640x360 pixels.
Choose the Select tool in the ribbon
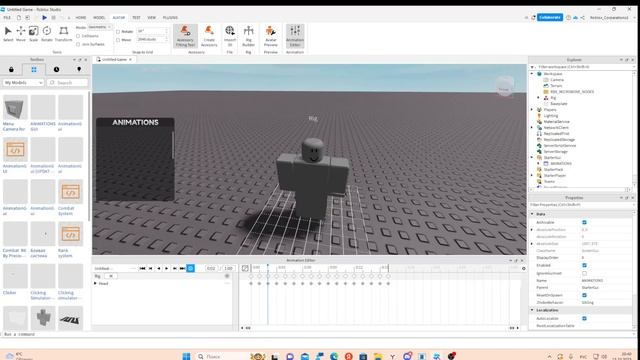coord(8,33)
